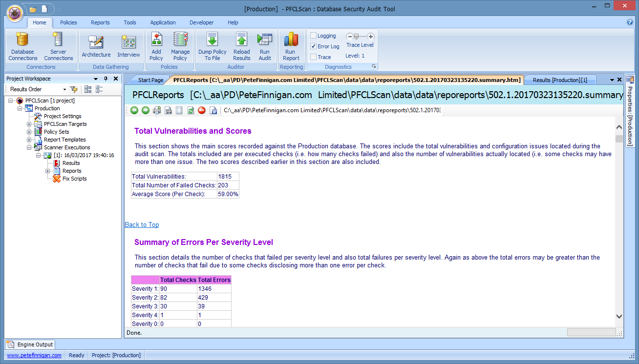Expand the Reports node in the tree

pos(48,171)
